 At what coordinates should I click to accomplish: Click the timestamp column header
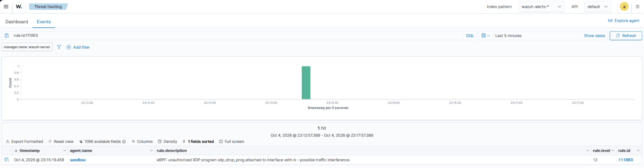pos(29,151)
